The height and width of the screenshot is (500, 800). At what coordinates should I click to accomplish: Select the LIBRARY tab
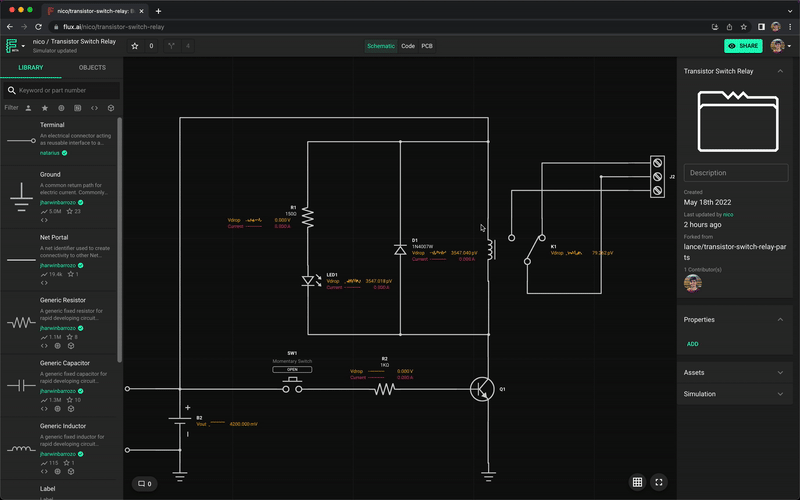pos(31,67)
